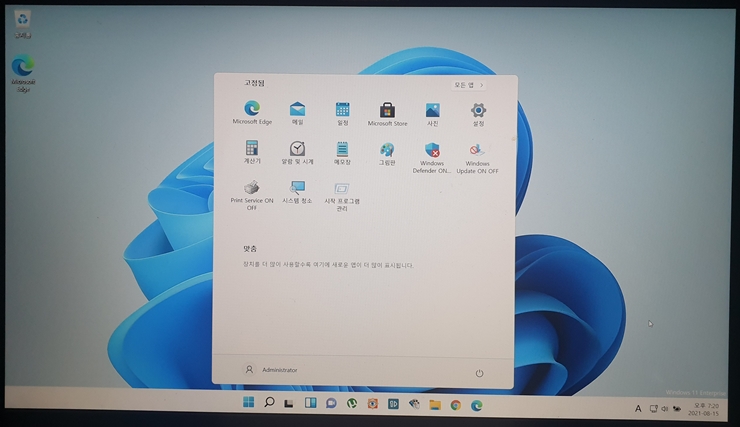Open File Explorer from the taskbar
The image size is (740, 427).
(435, 405)
